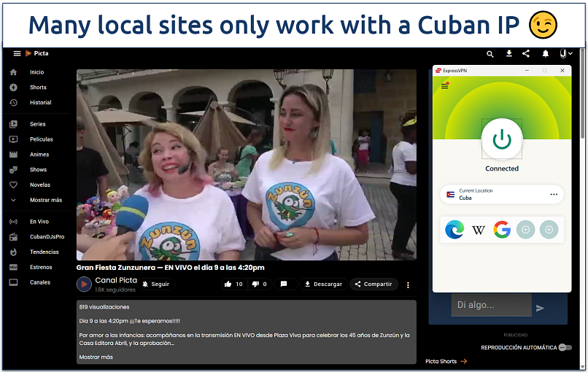Toggle Reproducción Automática switch
This screenshot has width=588, height=372.
565,348
